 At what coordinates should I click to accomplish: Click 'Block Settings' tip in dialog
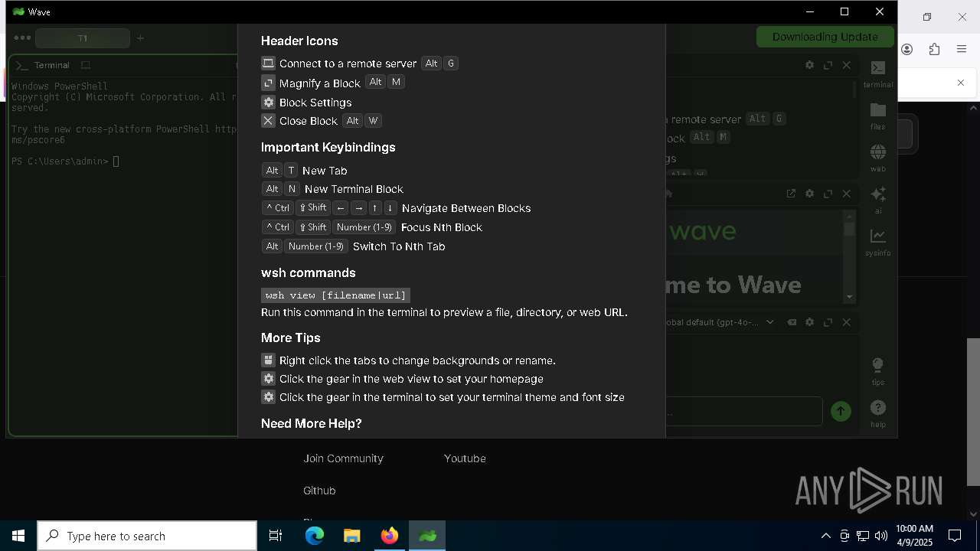coord(315,103)
